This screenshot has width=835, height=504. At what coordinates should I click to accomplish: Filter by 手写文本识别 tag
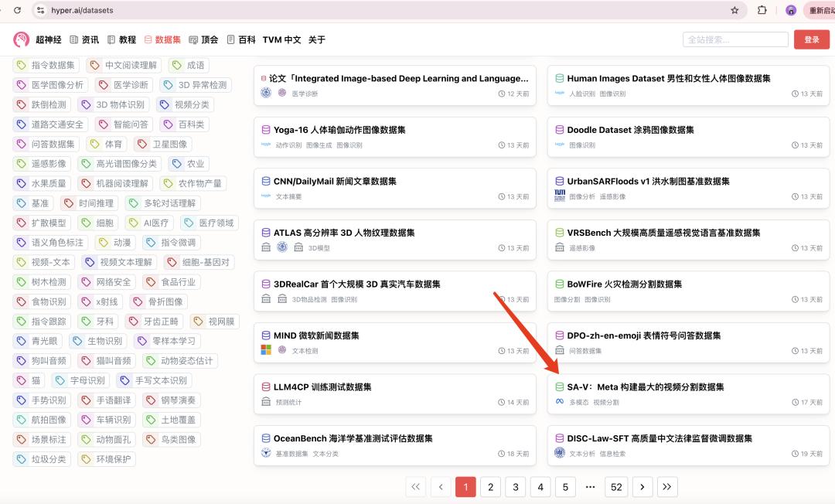point(155,380)
